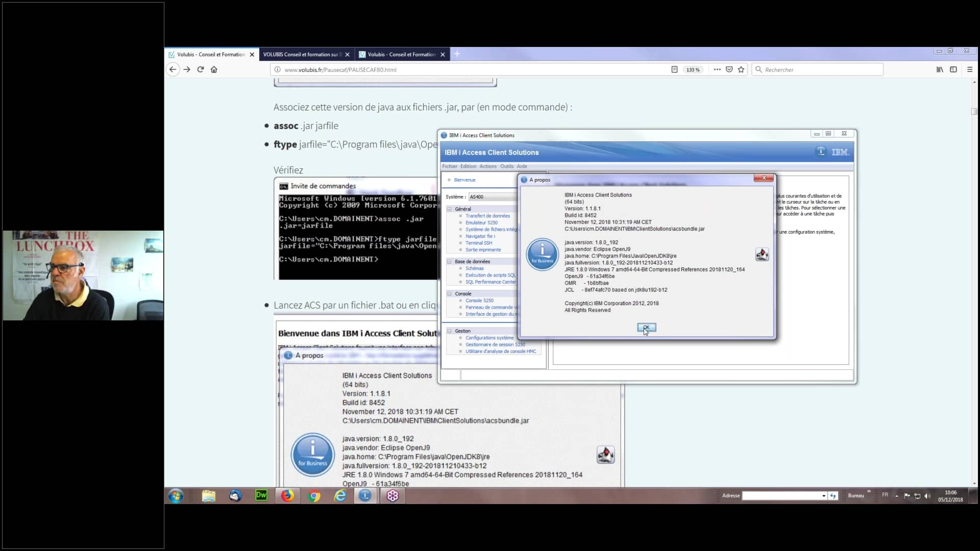Open the Aide menu in ACS window

tap(522, 166)
